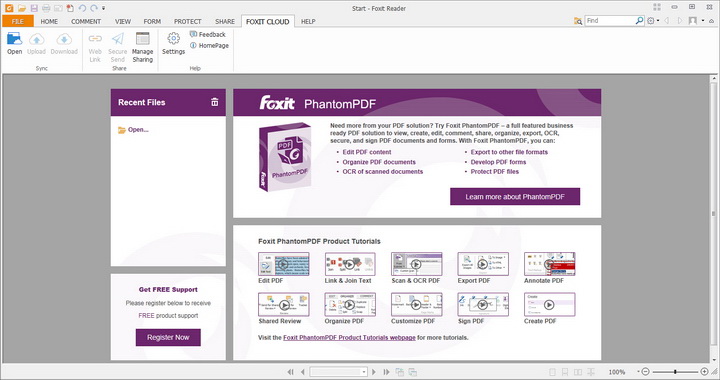Expand the user account dropdown arrow
The height and width of the screenshot is (380, 720).
tap(703, 21)
